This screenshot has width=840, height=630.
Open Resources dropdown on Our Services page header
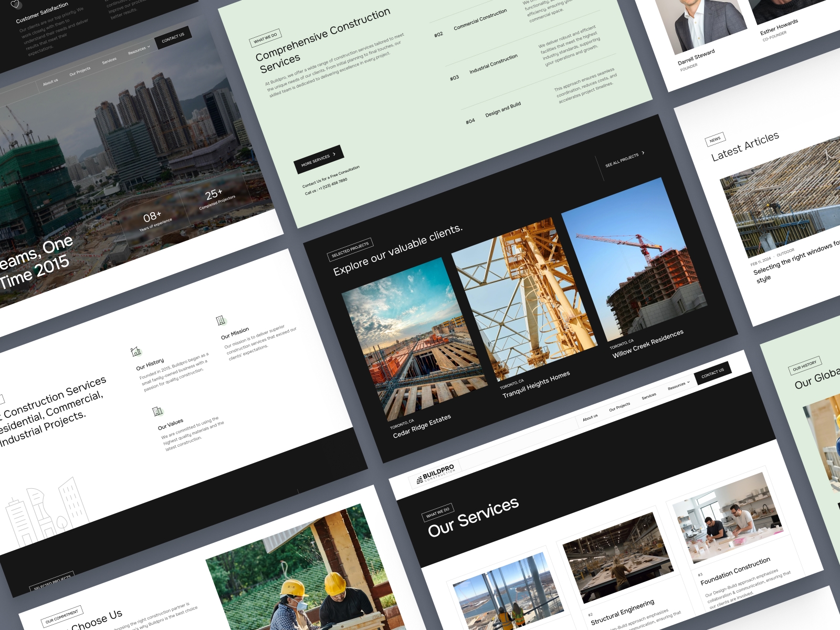click(679, 385)
